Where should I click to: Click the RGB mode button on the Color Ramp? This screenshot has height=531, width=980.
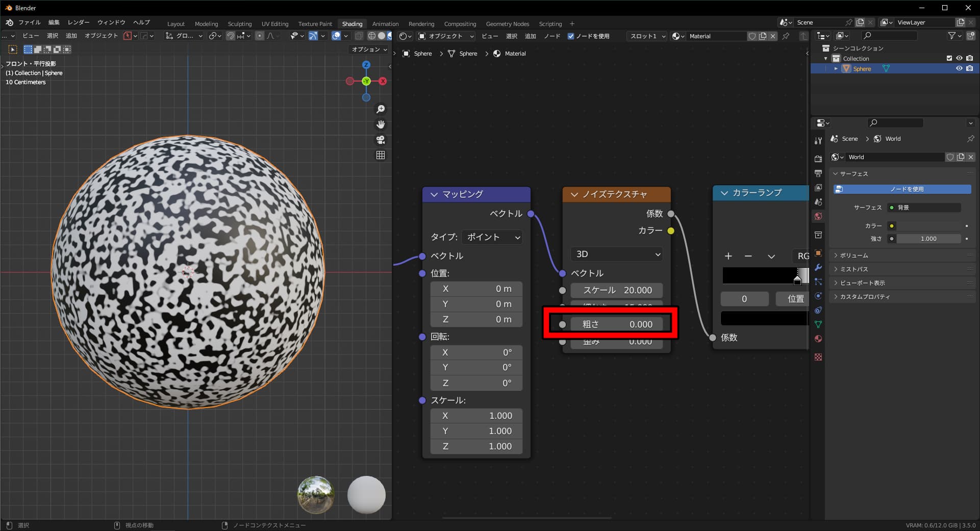(803, 256)
